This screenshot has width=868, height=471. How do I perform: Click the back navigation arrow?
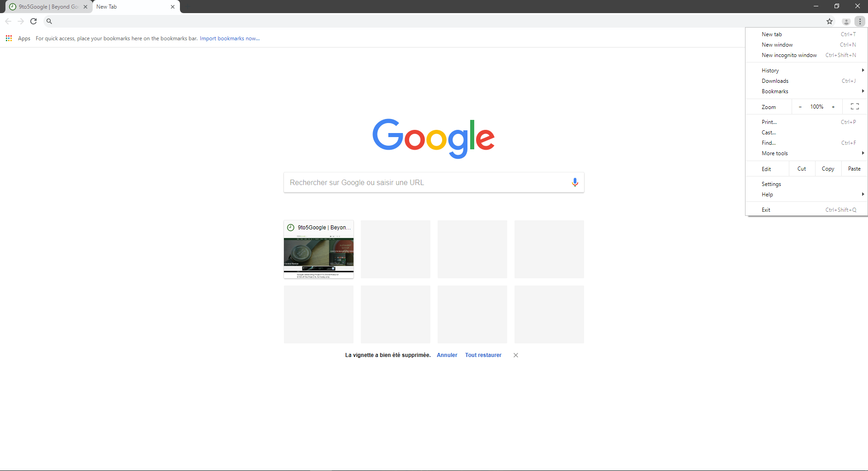tap(8, 21)
